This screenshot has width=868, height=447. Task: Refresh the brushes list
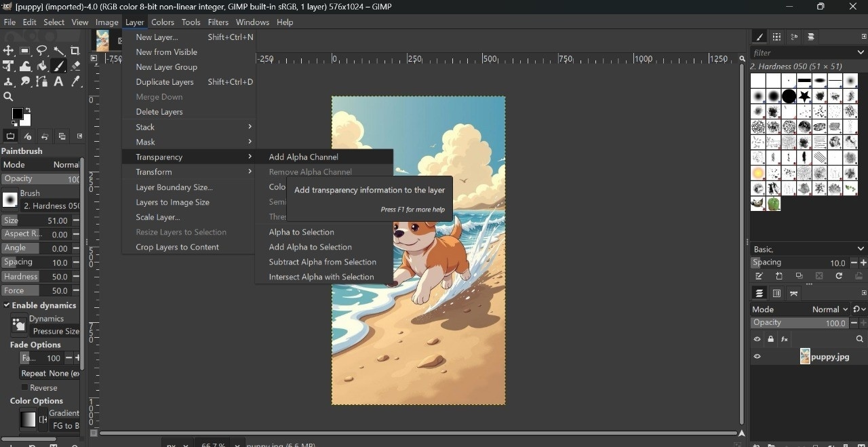click(x=839, y=277)
